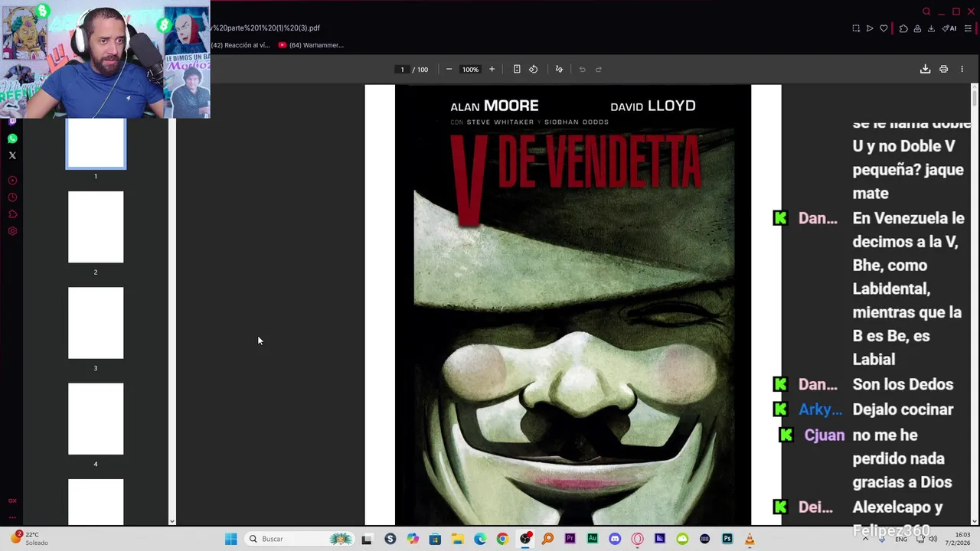Click the Dei... chat username

pyautogui.click(x=815, y=507)
